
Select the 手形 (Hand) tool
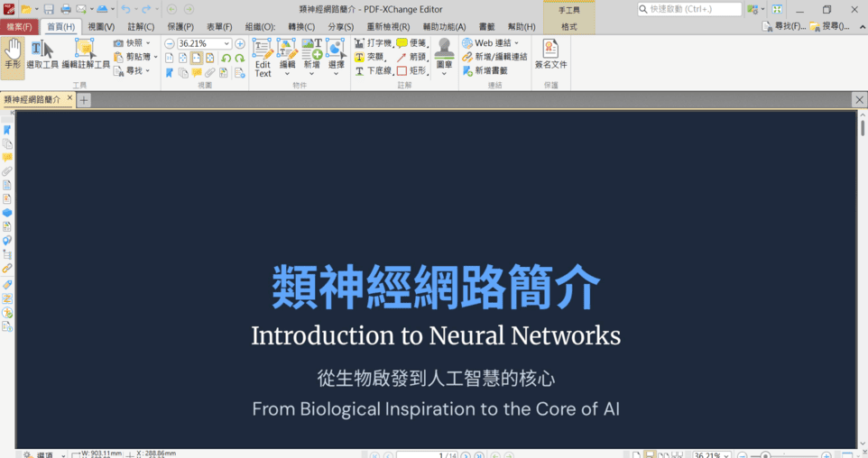click(13, 55)
